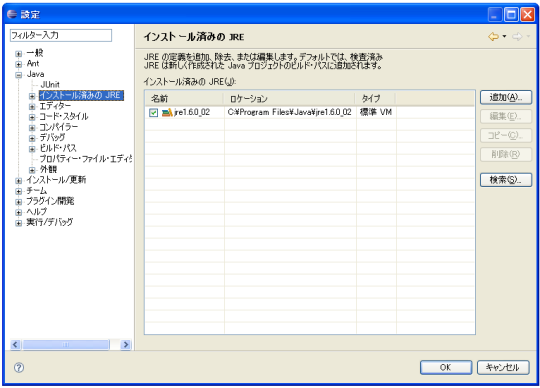Image resolution: width=540 pixels, height=388 pixels.
Task: Click the help question mark icon
Action: click(19, 368)
